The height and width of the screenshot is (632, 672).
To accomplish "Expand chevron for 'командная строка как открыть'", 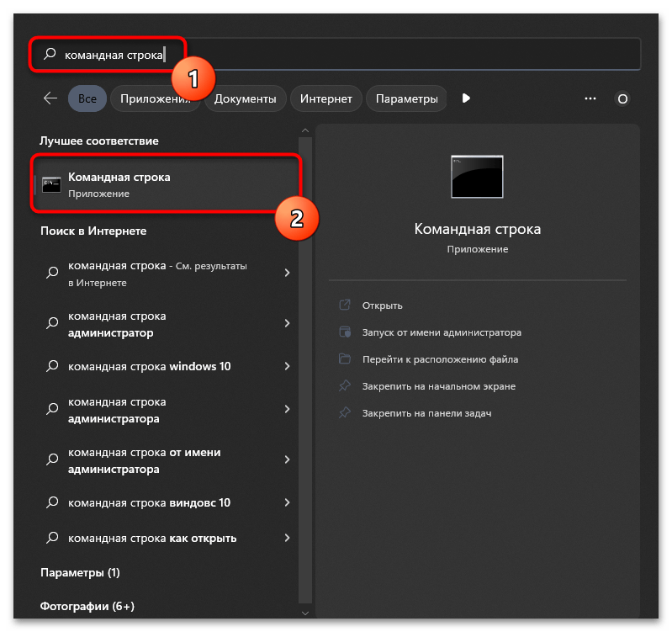I will [x=287, y=538].
